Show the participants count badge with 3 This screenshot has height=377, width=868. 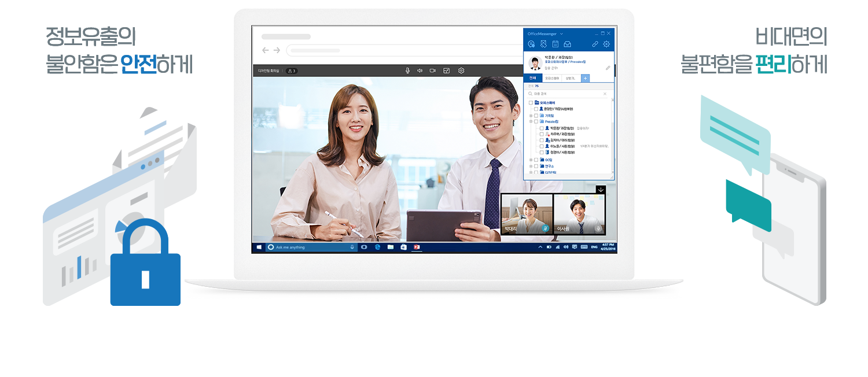pos(292,71)
